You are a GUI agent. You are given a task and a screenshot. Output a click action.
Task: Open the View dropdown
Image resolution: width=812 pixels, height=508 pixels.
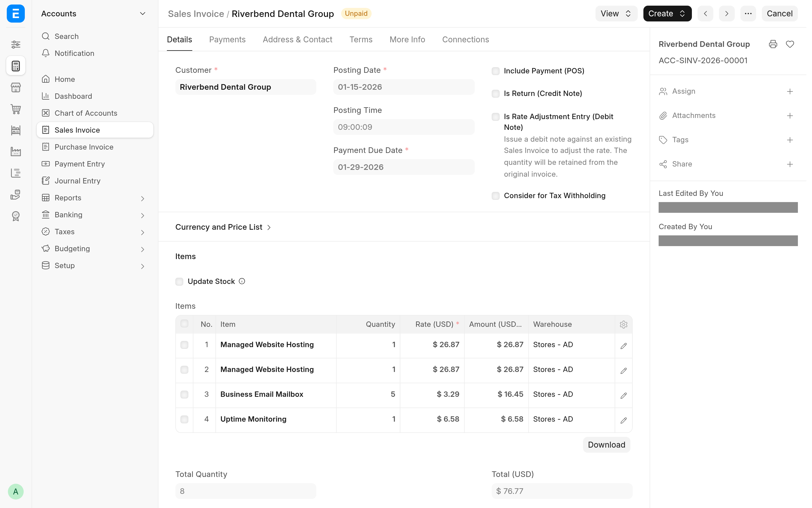[x=616, y=14]
